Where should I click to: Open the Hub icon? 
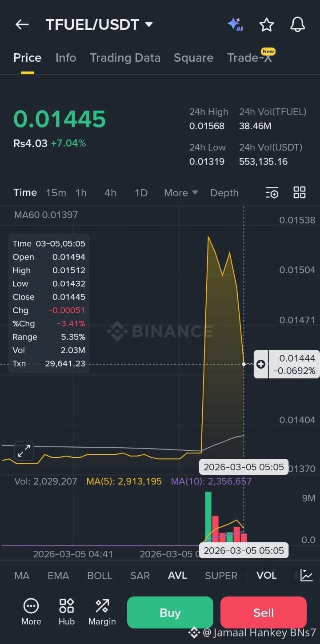click(x=67, y=612)
